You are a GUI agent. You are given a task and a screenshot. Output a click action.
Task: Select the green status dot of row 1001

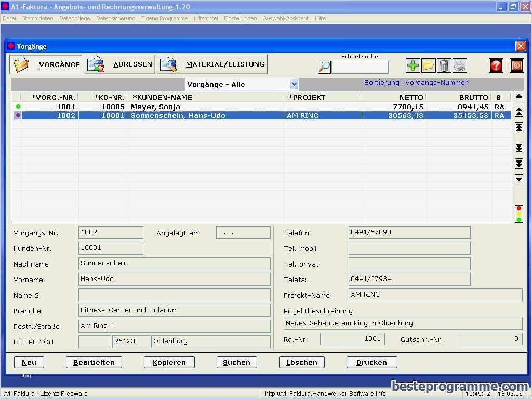pos(18,107)
